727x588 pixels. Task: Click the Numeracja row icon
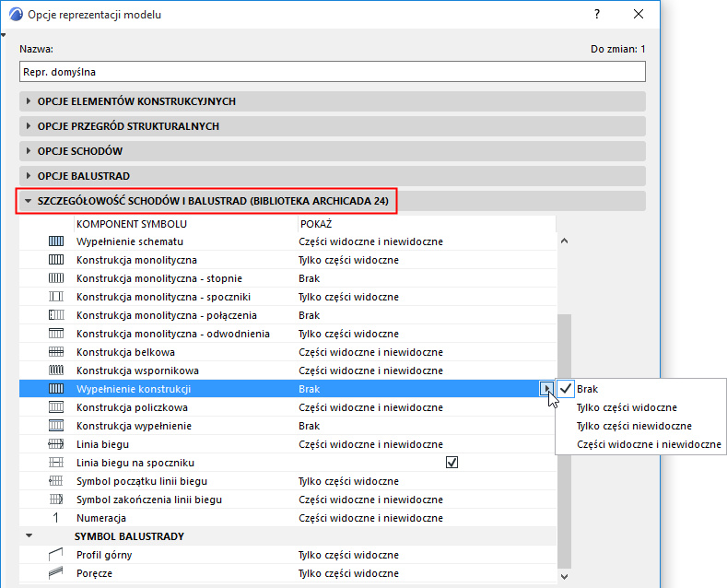click(x=56, y=518)
